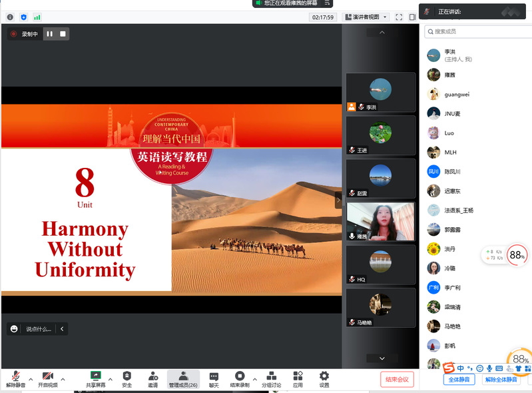Toggle 管理成员(26) member panel

pos(183,379)
